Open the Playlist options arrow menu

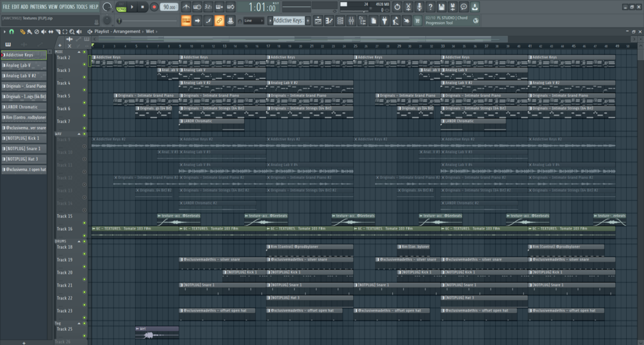(x=4, y=31)
